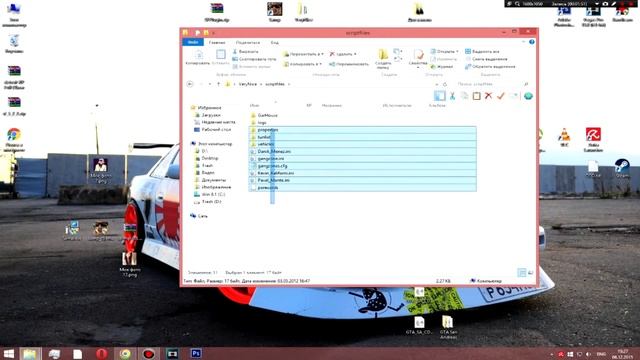
Task: Sort by the Имя column header
Action: point(254,106)
